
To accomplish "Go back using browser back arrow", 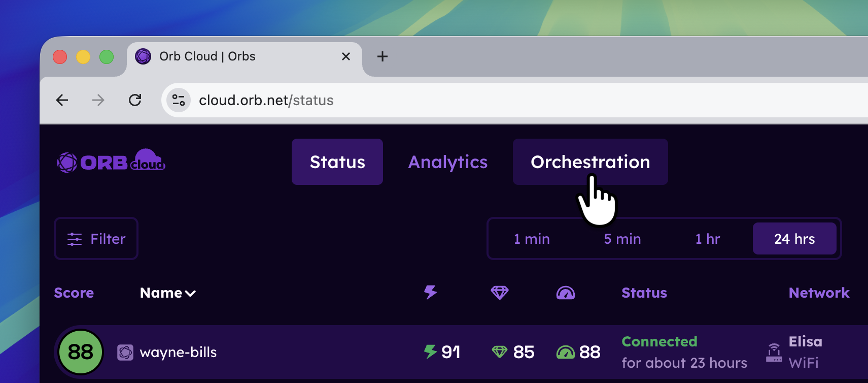I will pos(62,100).
